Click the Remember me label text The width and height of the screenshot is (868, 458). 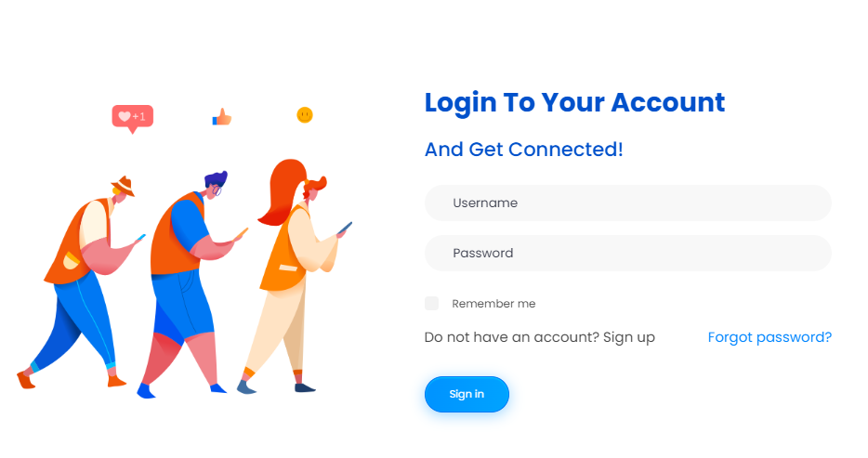click(493, 304)
